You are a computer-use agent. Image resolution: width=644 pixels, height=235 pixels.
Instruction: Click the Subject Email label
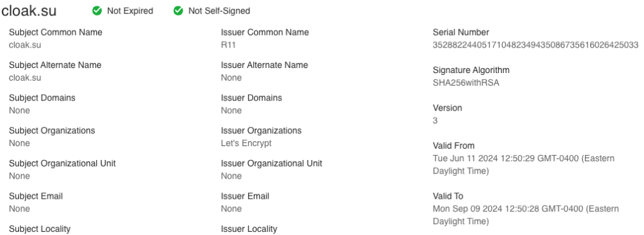click(36, 196)
